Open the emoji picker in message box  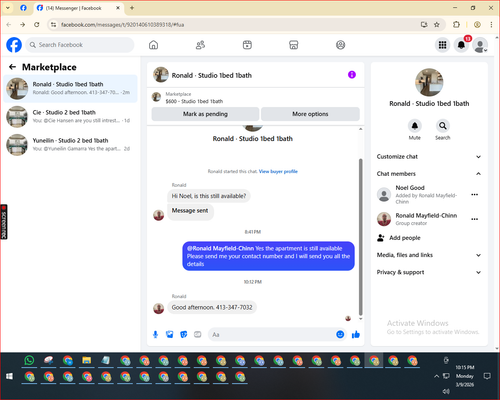[x=340, y=334]
